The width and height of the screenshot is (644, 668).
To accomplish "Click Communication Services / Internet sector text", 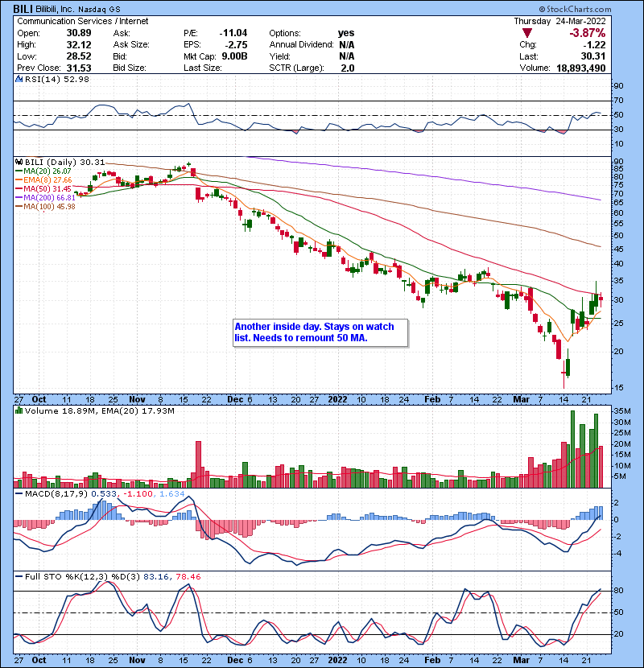I will pos(83,21).
